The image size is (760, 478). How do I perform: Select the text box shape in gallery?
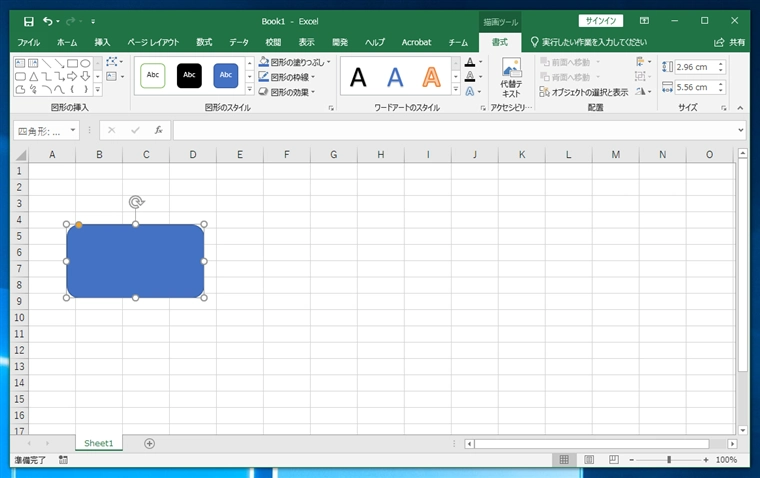pyautogui.click(x=20, y=63)
